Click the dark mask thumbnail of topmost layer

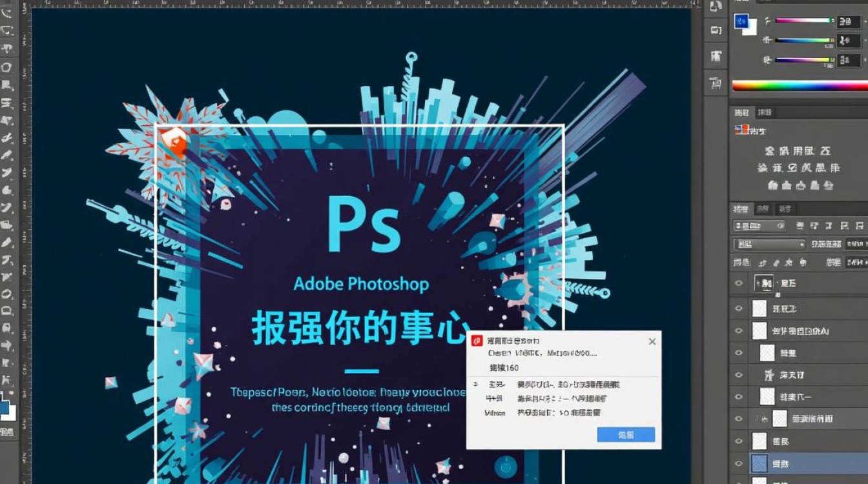pos(764,283)
